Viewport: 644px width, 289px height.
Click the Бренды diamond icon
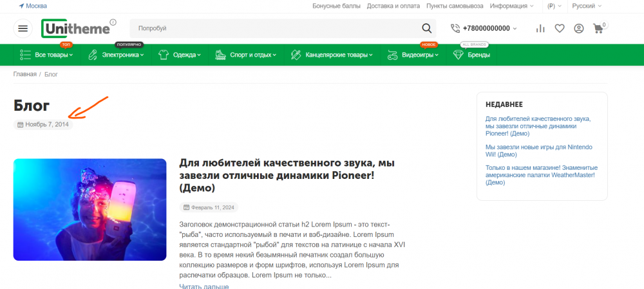[459, 55]
